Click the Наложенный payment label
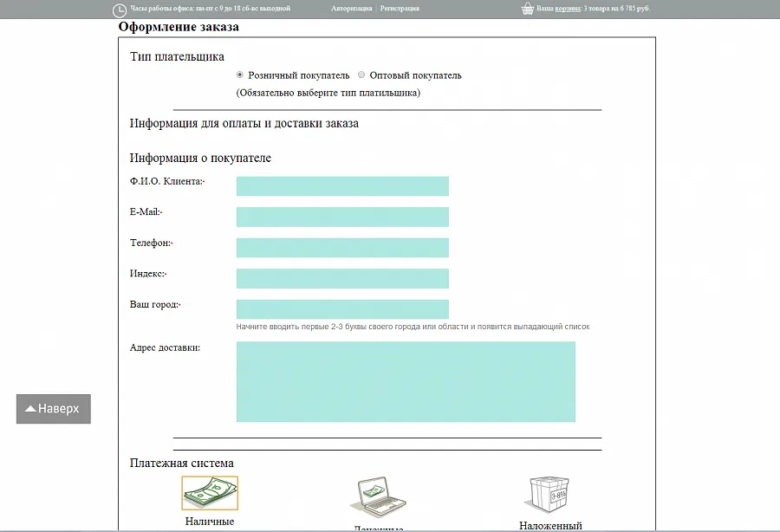The width and height of the screenshot is (780, 532). tap(550, 526)
